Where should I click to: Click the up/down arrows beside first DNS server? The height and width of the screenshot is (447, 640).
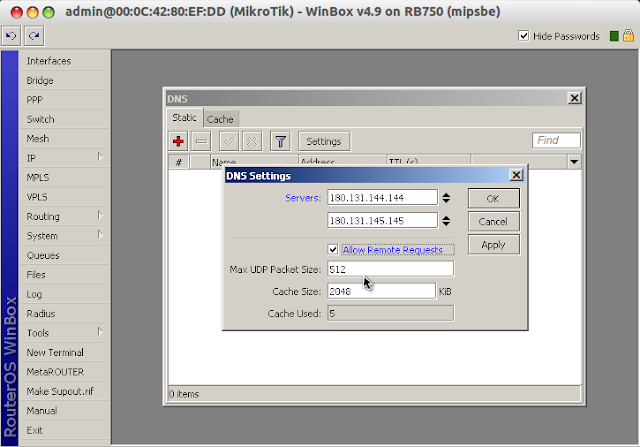pos(446,198)
